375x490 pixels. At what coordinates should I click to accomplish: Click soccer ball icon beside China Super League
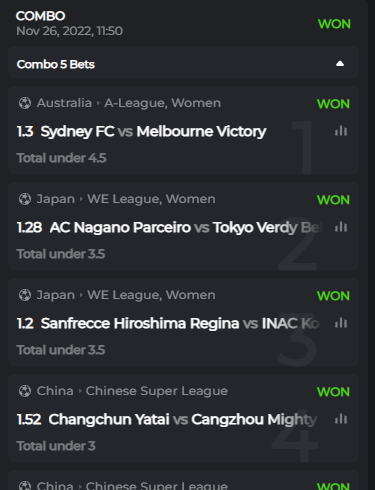click(25, 391)
